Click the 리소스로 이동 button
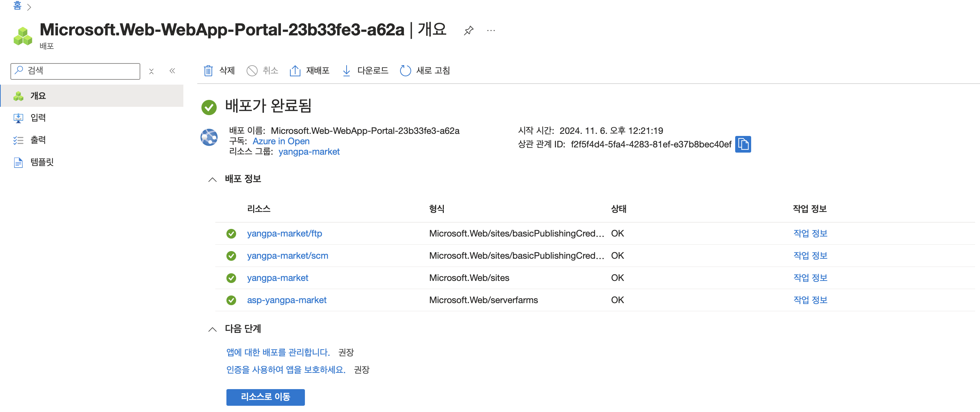The height and width of the screenshot is (412, 980). [265, 397]
